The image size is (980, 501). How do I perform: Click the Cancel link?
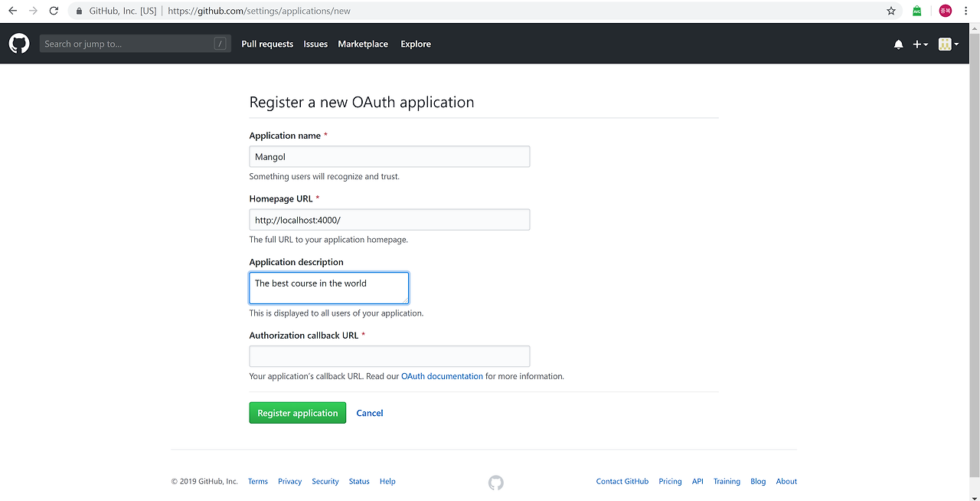[370, 413]
